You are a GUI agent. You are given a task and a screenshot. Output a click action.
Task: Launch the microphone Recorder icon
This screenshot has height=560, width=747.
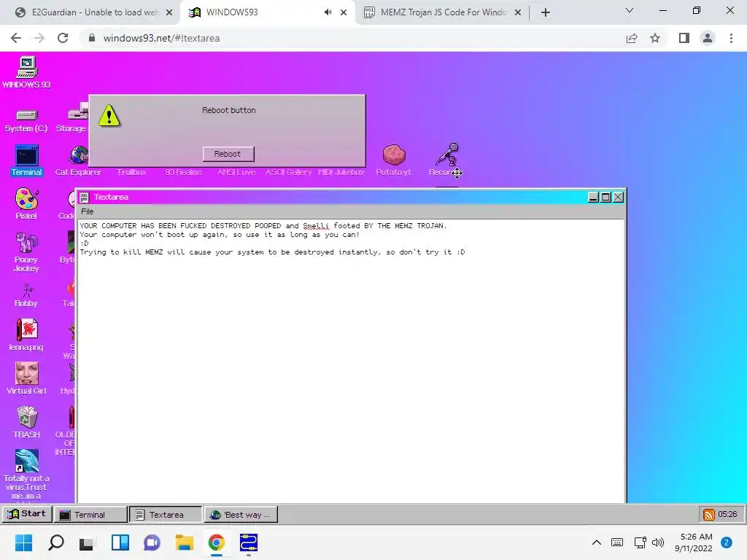[x=446, y=160]
